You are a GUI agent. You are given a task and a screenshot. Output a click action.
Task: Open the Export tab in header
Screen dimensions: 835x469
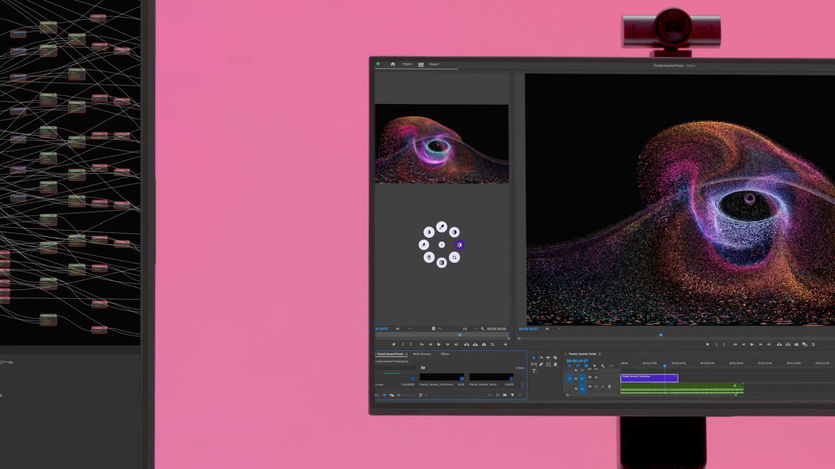(434, 64)
